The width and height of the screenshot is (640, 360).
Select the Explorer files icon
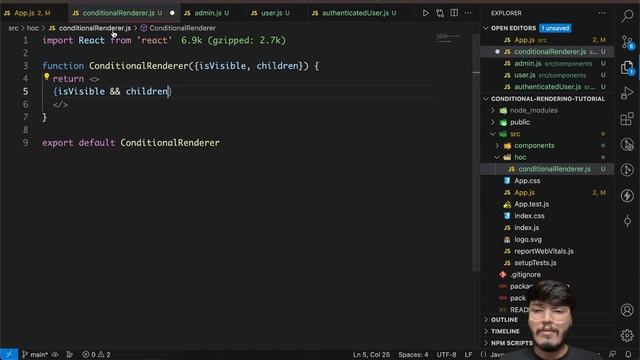point(627,68)
